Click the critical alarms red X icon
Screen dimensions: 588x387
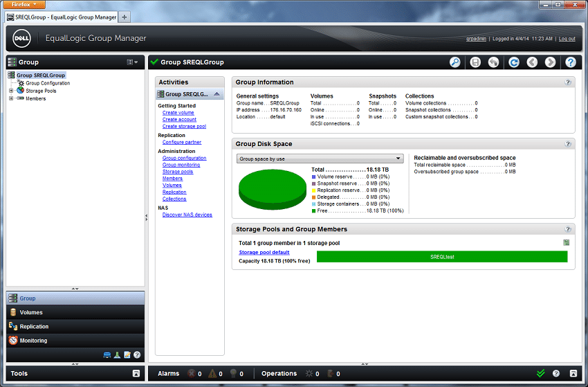tap(191, 373)
